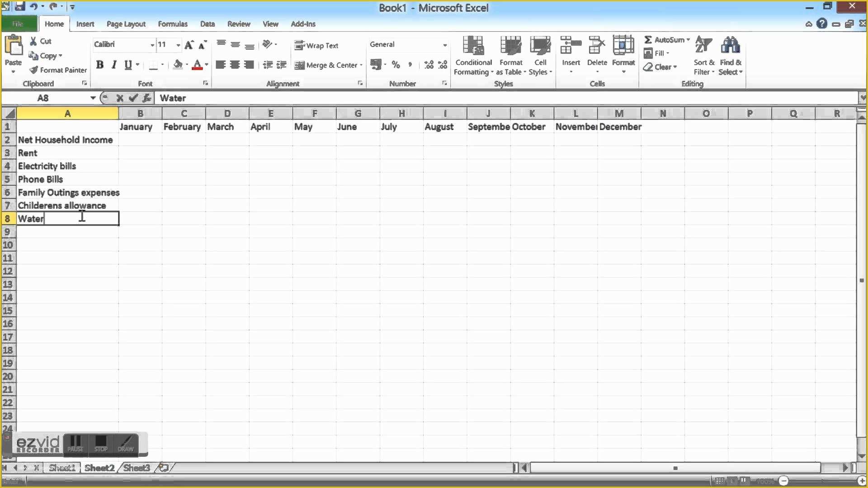Toggle Bold formatting on cell
The width and height of the screenshot is (868, 488).
[99, 64]
